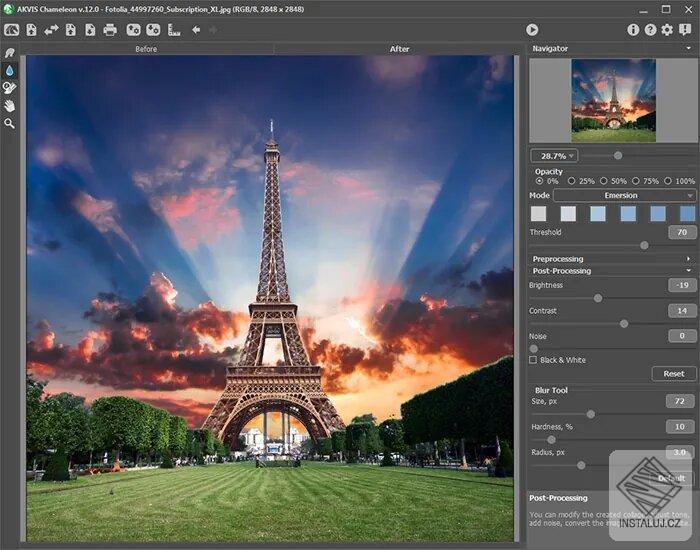The height and width of the screenshot is (550, 700).
Task: Select 100% opacity radio button
Action: coord(667,181)
